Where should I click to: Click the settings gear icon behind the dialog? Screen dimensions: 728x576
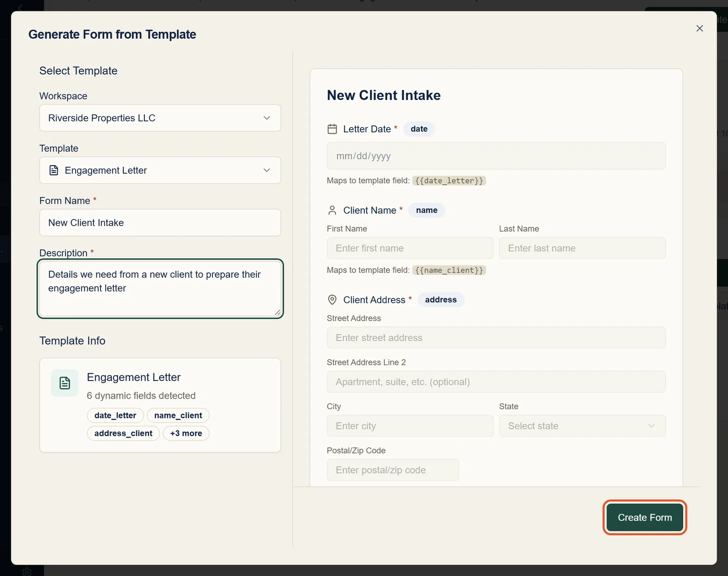[27, 572]
